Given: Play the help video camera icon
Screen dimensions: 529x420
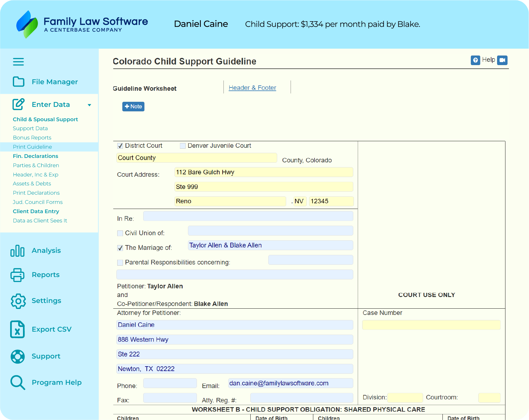Looking at the screenshot, I should [x=502, y=60].
